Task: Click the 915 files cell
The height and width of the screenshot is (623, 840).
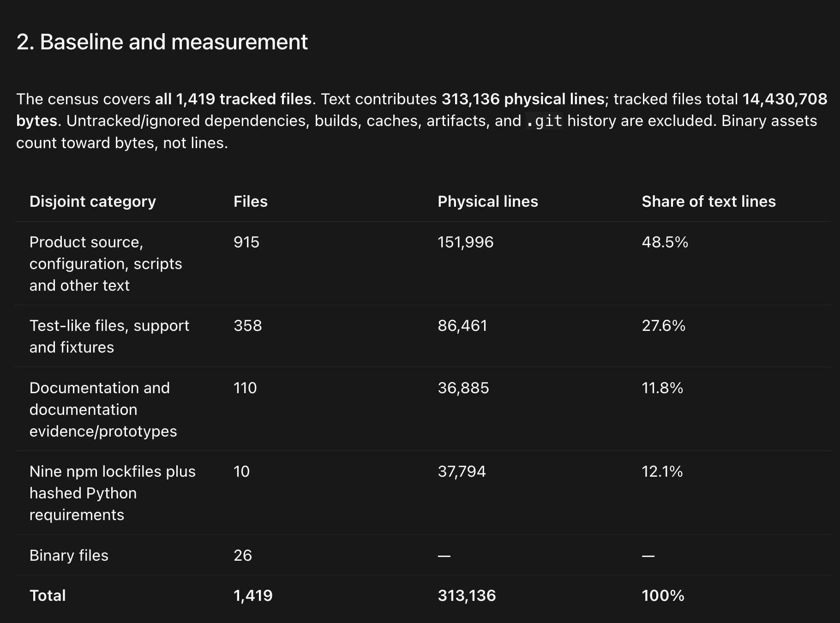Action: tap(246, 242)
